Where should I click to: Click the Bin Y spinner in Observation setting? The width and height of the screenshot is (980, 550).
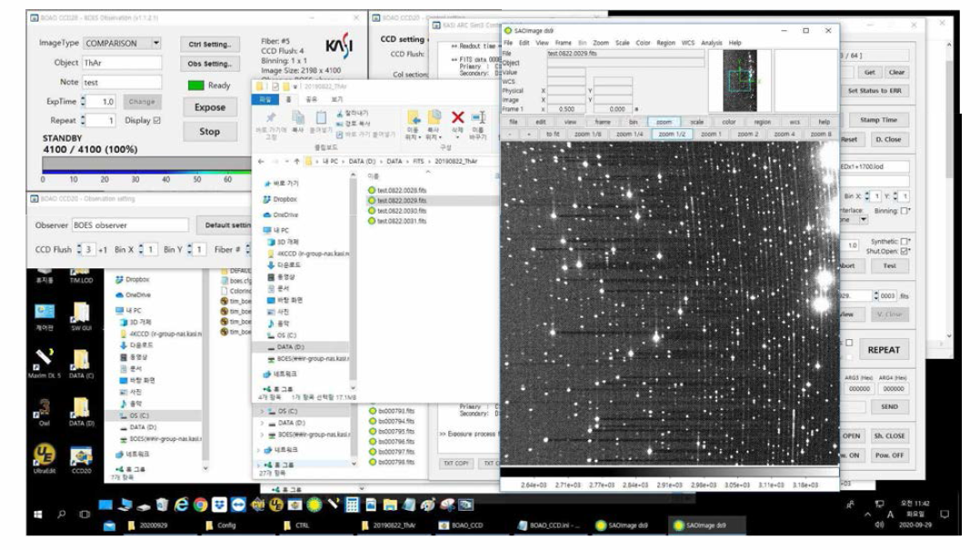click(x=190, y=249)
